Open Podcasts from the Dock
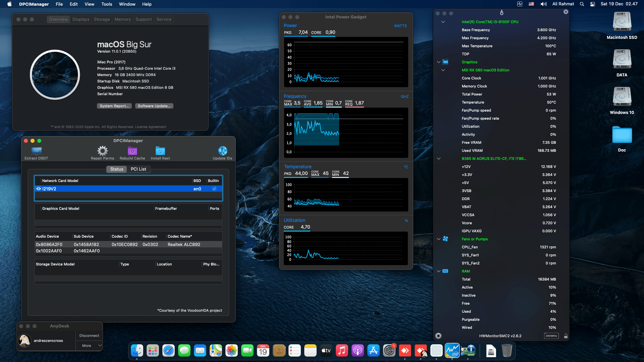 pos(358,351)
